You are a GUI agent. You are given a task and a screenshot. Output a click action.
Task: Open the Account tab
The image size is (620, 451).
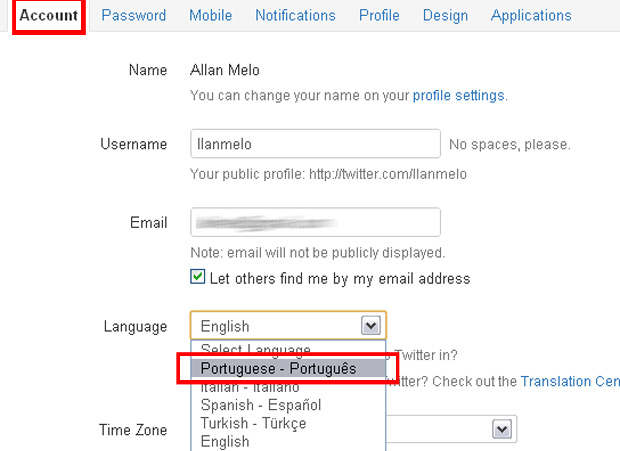pyautogui.click(x=49, y=16)
